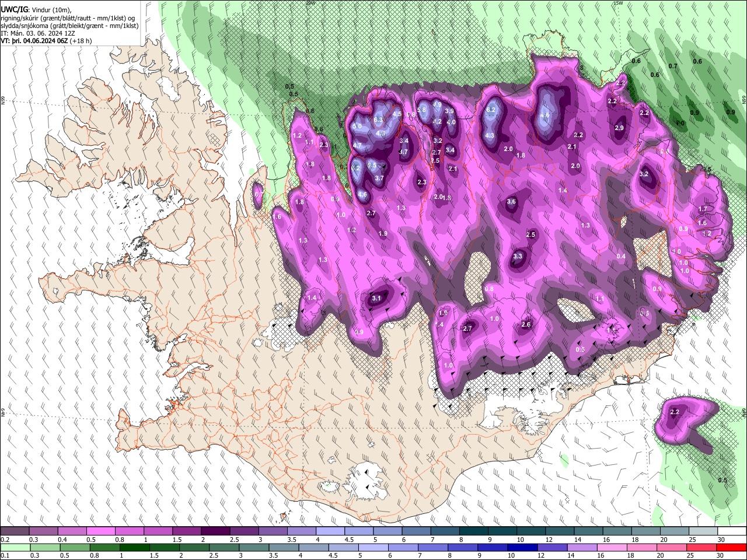The width and height of the screenshot is (747, 560).
Task: Click the 'slydda/snjókoma (grátt/bleikt/grænt' header line
Action: tap(69, 26)
